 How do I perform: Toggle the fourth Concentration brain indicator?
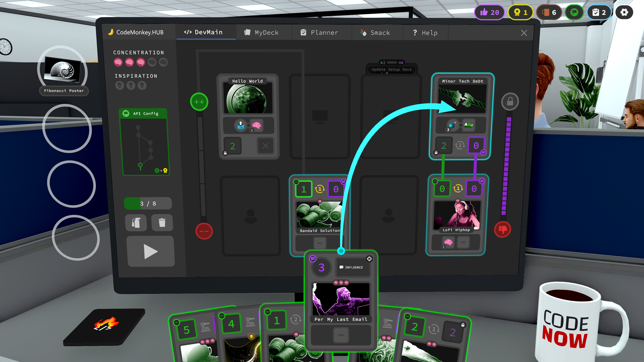(152, 62)
